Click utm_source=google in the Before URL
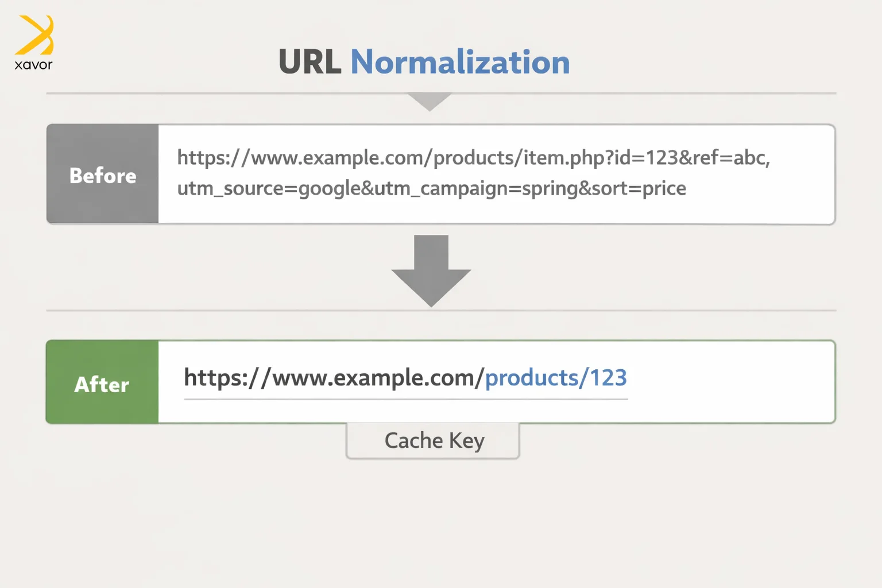Screen dimensions: 882x588 pyautogui.click(x=268, y=188)
